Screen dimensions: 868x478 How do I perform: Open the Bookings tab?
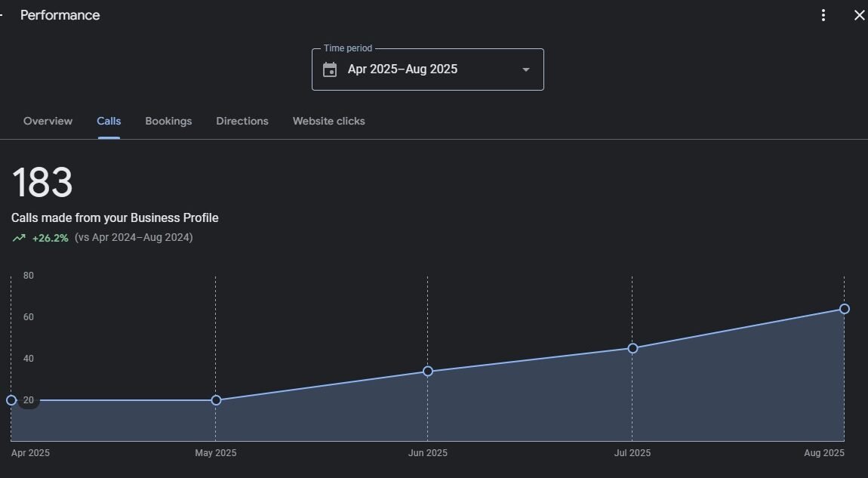[168, 121]
